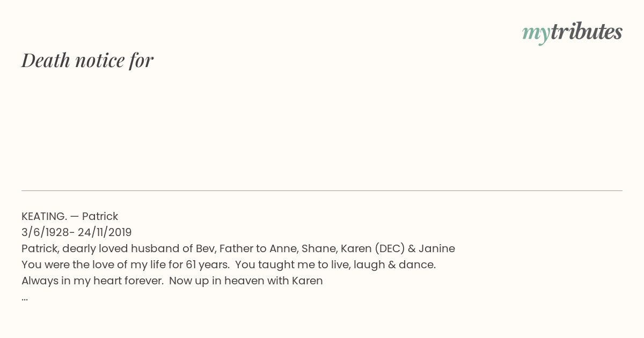The image size is (644, 338).
Task: Click the name "Shane," in the notice
Action: [x=319, y=249]
